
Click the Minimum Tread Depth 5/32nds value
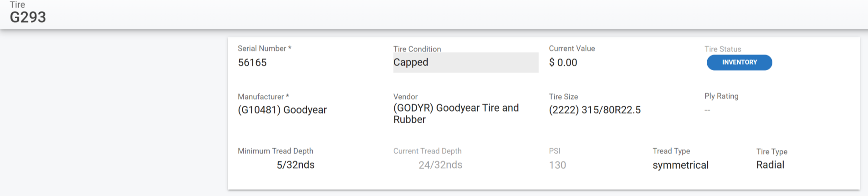tap(296, 165)
